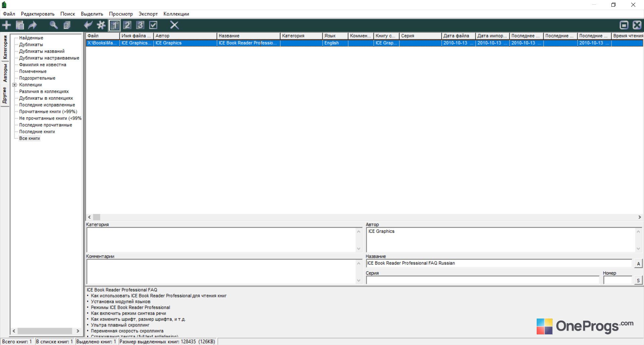Toggle the checkmark toolbar icon

(153, 25)
